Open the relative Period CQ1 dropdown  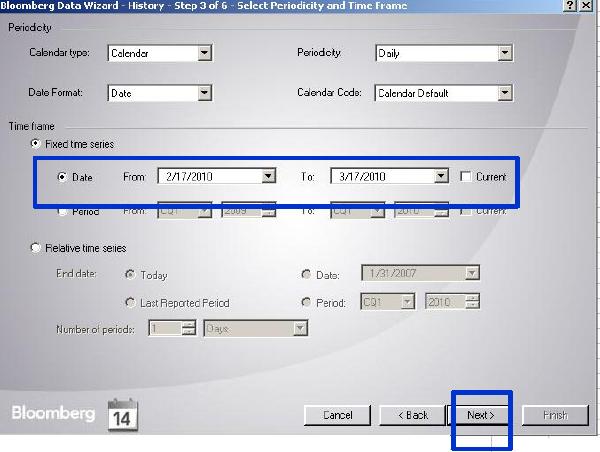coord(408,302)
